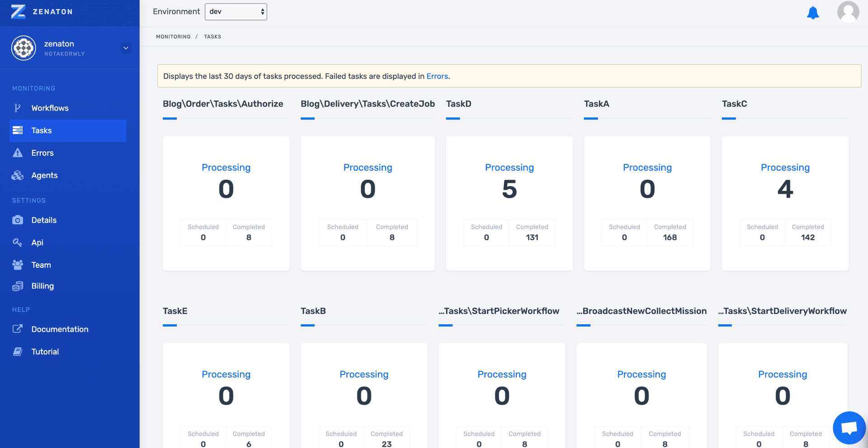Click the TaskA heading
868x448 pixels.
[x=596, y=104]
